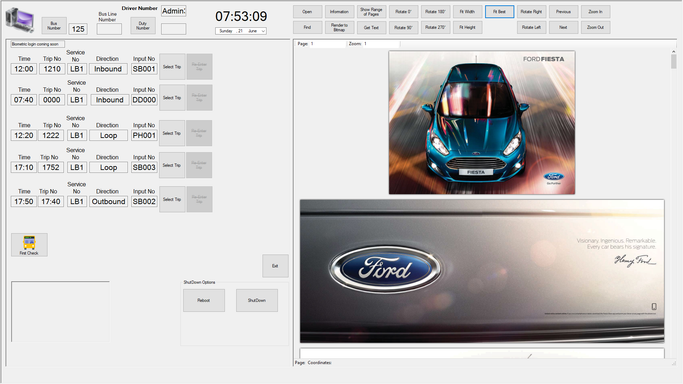Open the date picker dropdown arrow
This screenshot has height=384, width=683.
click(x=263, y=31)
